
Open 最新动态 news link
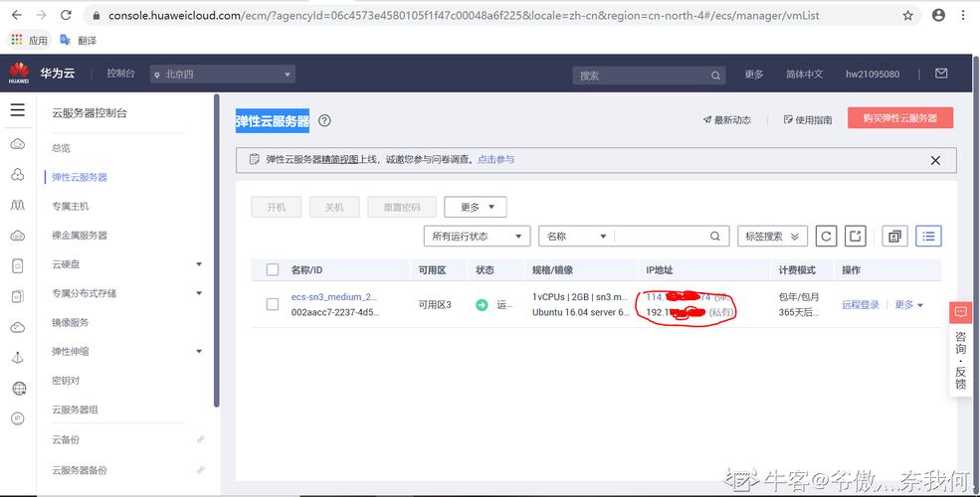click(x=727, y=120)
